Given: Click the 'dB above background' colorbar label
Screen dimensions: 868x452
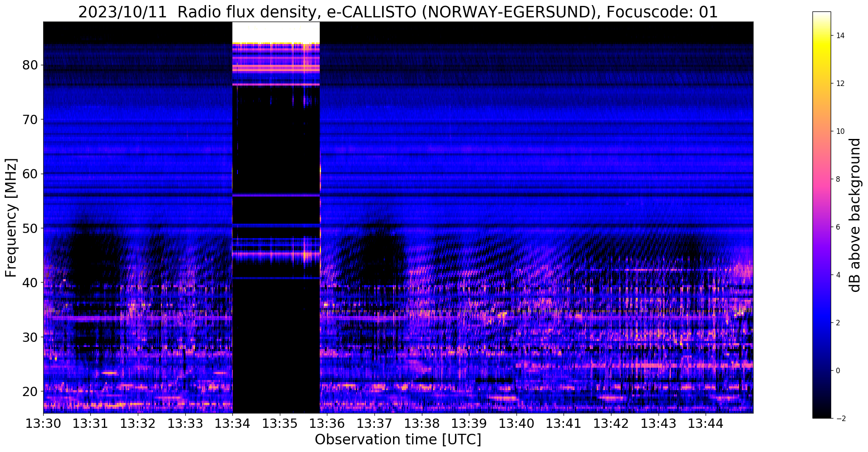Looking at the screenshot, I should [x=855, y=215].
